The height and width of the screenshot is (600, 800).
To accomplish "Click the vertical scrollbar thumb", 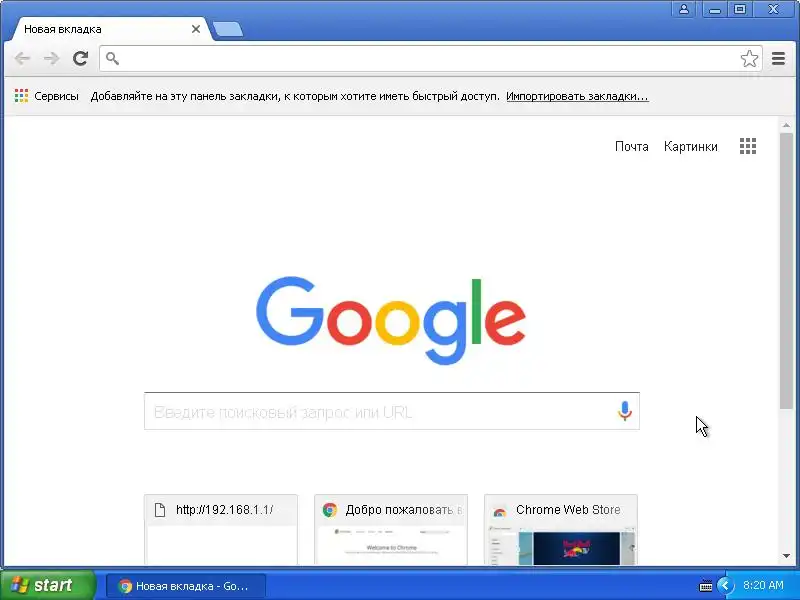I will tap(786, 270).
